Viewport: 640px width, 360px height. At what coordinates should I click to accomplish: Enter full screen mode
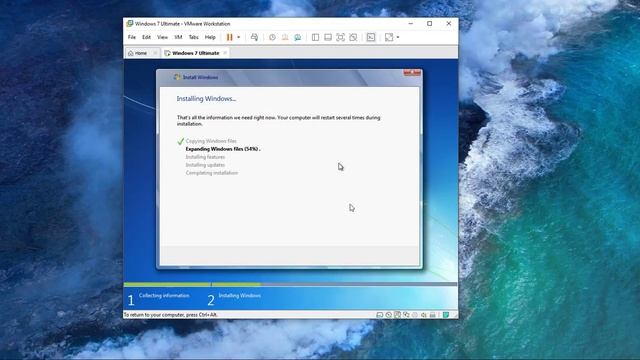pos(340,37)
